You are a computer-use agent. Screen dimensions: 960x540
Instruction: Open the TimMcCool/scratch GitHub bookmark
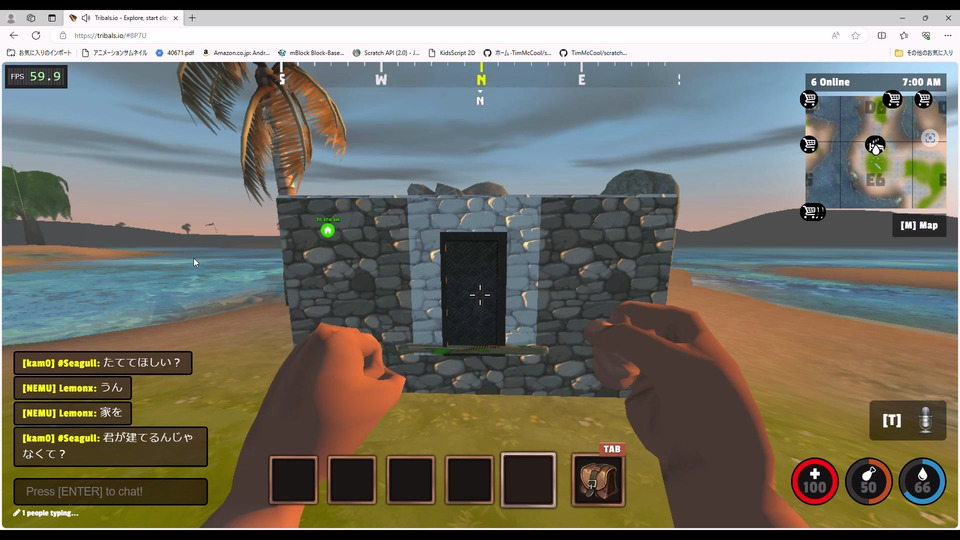pyautogui.click(x=593, y=53)
